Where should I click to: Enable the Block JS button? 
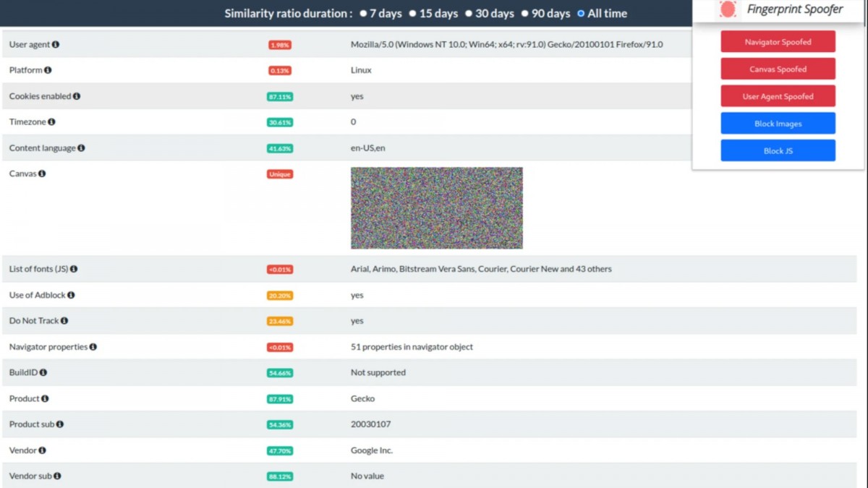tap(778, 151)
